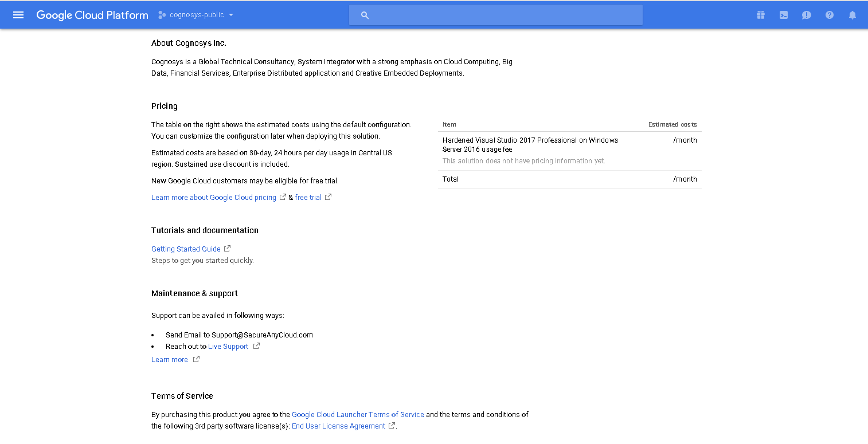Viewport: 868px width, 444px height.
Task: Click 'Send Email to Support@SecureAnyCloud.com' text
Action: (239, 335)
